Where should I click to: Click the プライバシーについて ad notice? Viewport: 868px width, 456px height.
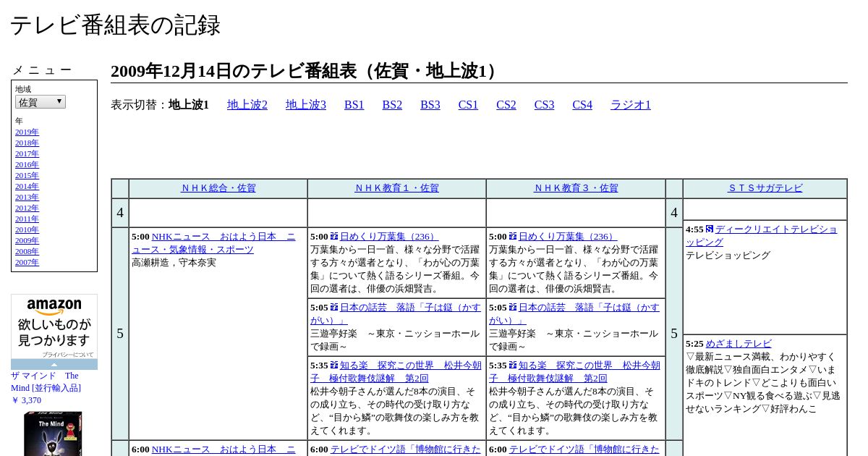[x=67, y=355]
